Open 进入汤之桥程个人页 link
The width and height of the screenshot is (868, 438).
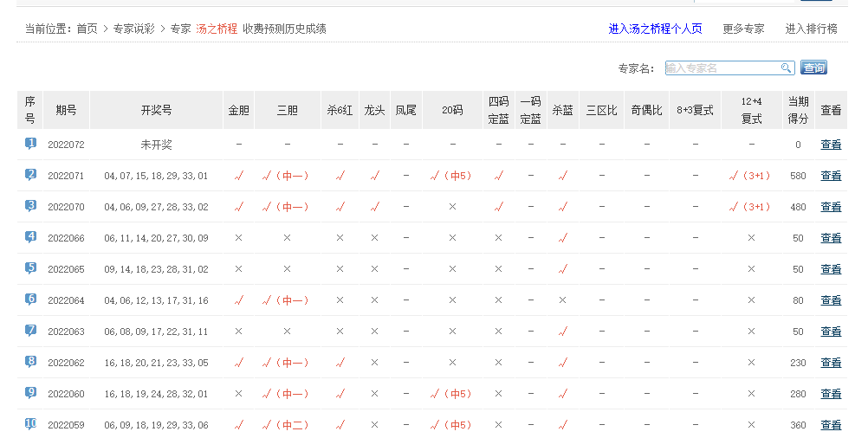(x=655, y=29)
